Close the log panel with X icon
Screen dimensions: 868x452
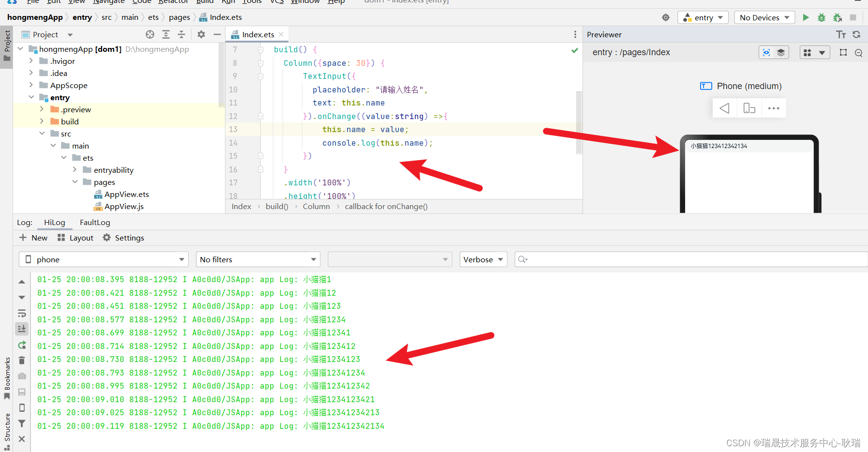[x=22, y=439]
